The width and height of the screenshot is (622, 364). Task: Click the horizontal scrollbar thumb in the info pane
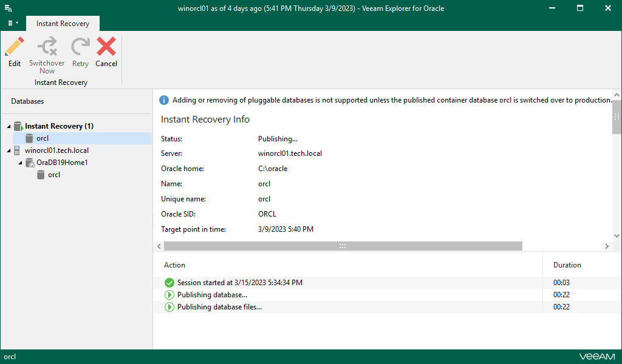pyautogui.click(x=343, y=246)
